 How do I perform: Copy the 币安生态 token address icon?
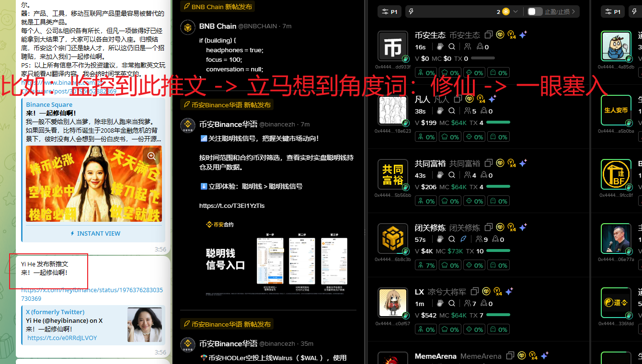[488, 35]
